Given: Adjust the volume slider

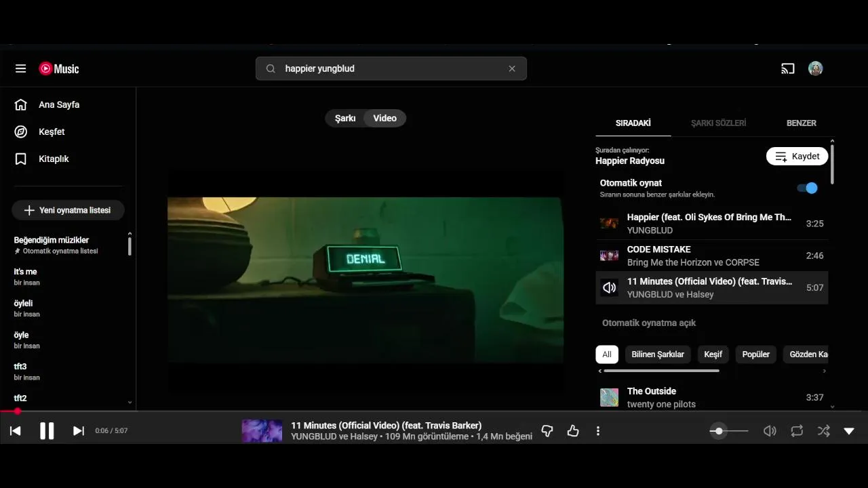Looking at the screenshot, I should coord(729,431).
